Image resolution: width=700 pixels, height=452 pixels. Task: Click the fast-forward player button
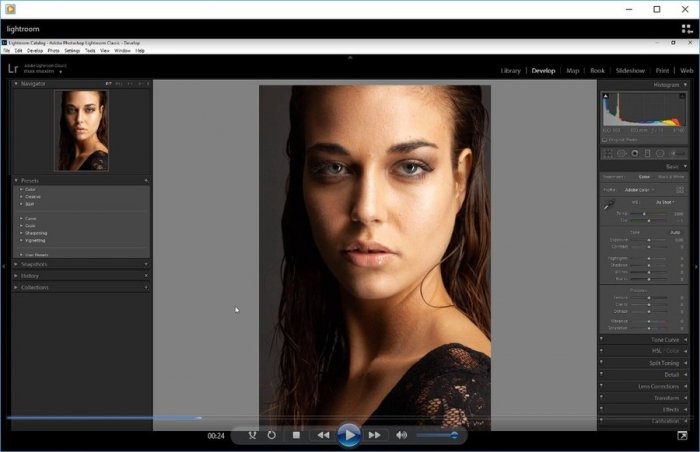[374, 435]
